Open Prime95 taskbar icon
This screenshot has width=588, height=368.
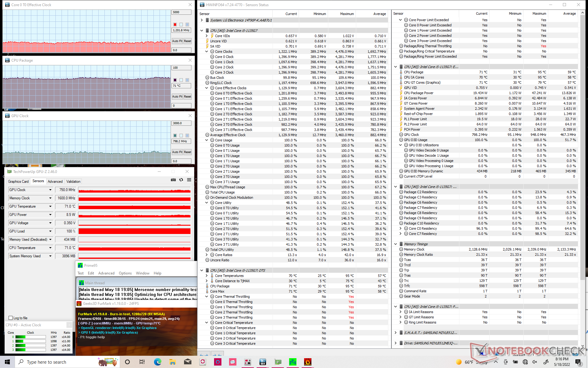coord(292,362)
